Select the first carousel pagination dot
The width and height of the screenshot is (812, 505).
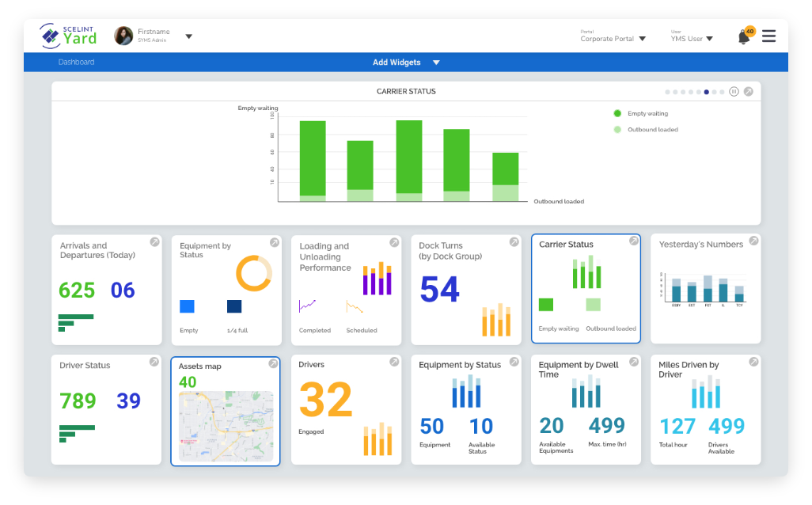pos(668,92)
